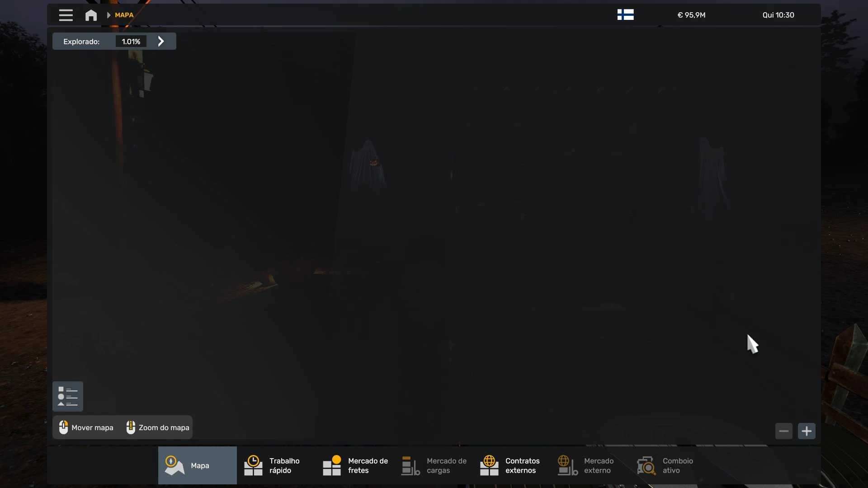Click the MAPA breadcrumb label
Viewport: 868px width, 488px height.
click(124, 15)
